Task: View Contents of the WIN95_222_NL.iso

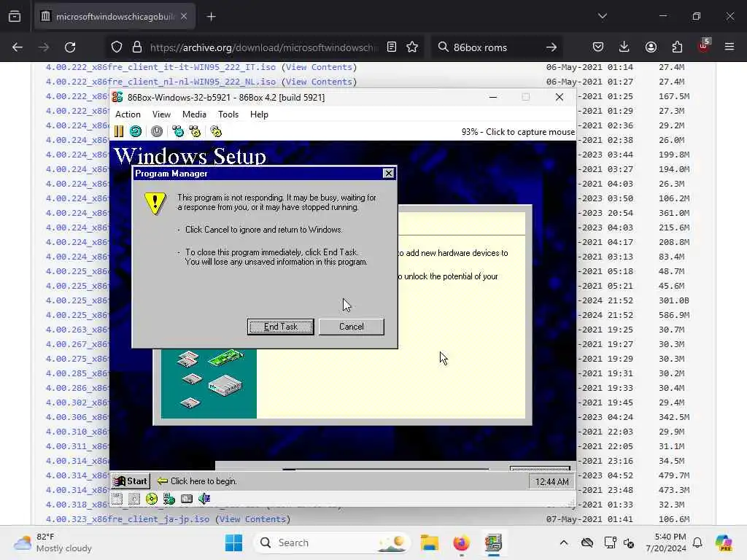Action: pyautogui.click(x=319, y=82)
